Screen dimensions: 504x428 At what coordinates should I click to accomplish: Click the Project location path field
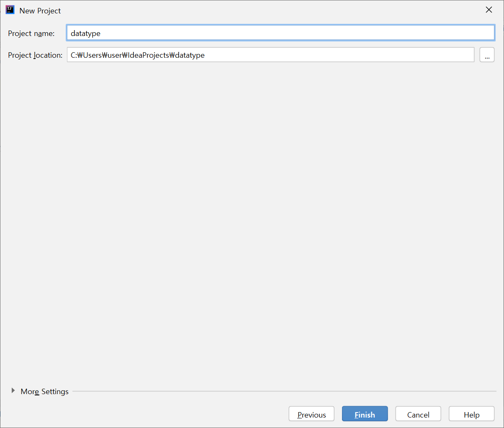(270, 55)
